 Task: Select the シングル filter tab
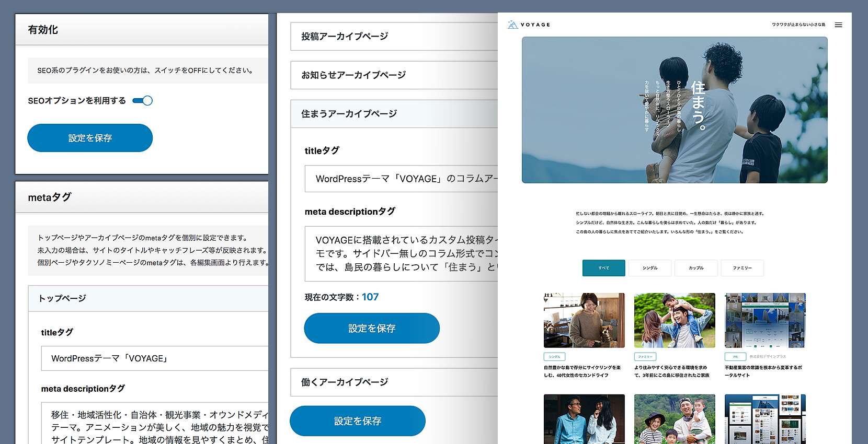(650, 268)
